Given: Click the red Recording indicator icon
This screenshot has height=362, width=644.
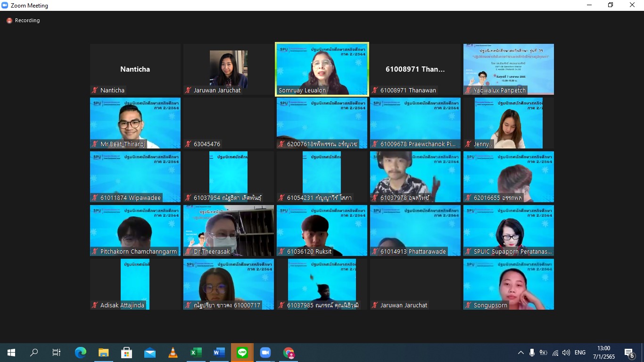Looking at the screenshot, I should 9,21.
